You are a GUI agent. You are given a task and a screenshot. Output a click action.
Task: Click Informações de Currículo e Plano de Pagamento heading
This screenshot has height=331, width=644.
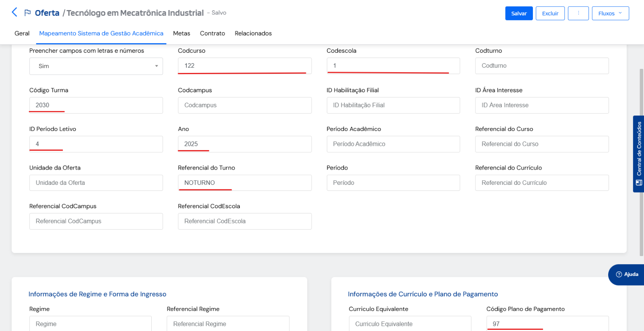(423, 294)
